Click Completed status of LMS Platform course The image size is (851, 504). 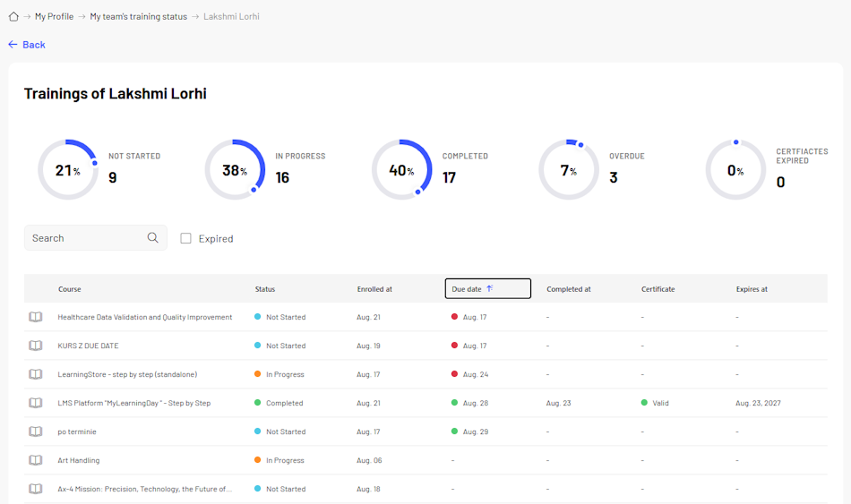click(279, 403)
